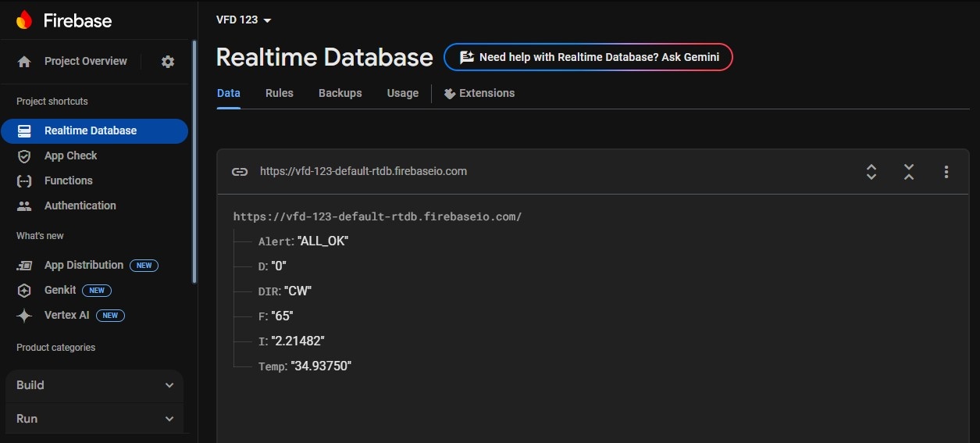
Task: Click the Vertex AI sparkle icon
Action: coord(24,316)
